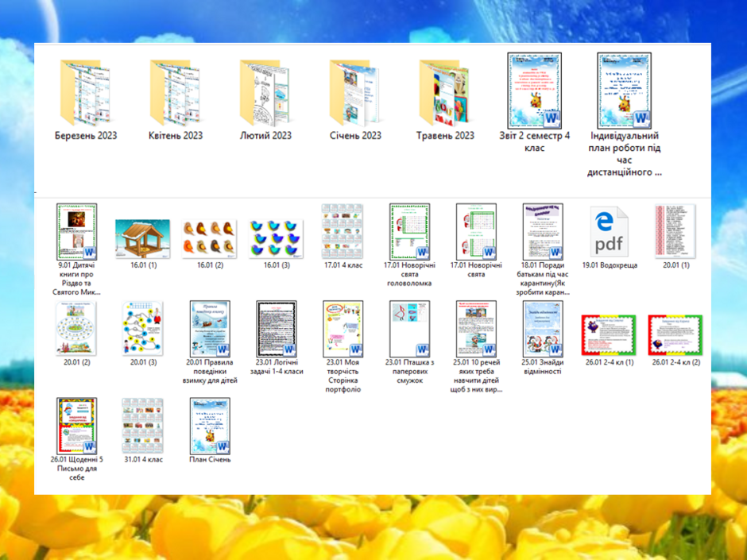Click the Березень 2023 folder label

point(86,136)
